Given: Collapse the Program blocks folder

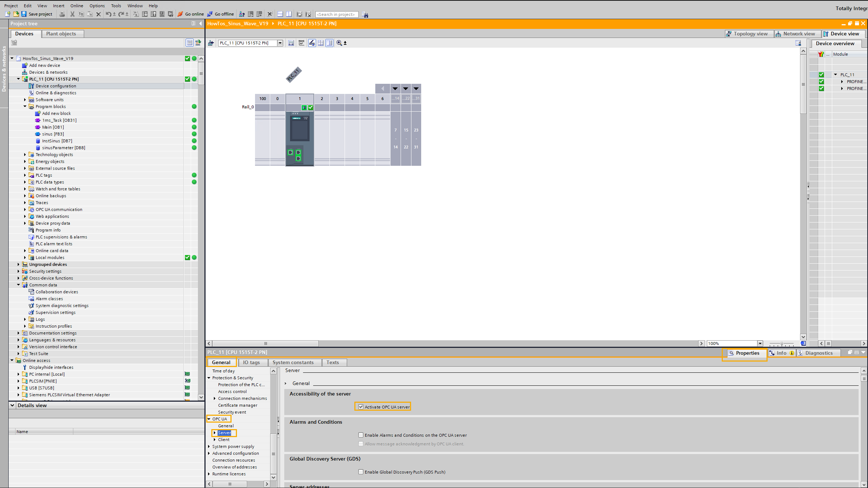Looking at the screenshot, I should tap(25, 107).
